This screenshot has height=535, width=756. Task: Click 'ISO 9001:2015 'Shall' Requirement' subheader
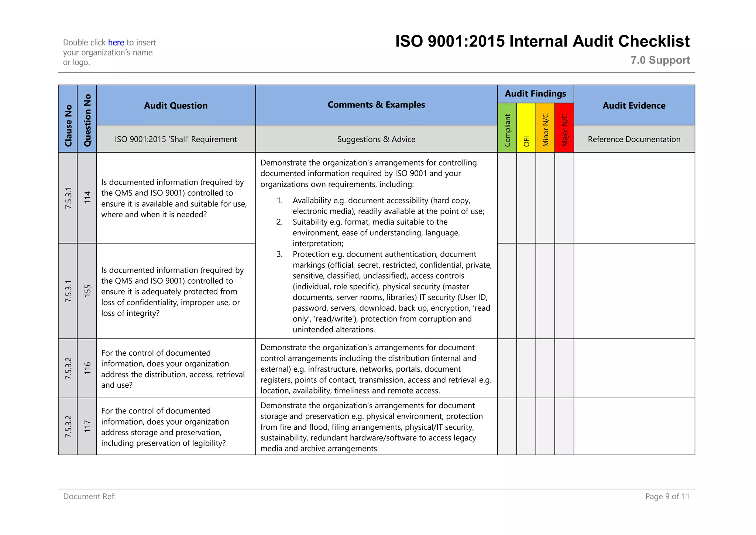tap(176, 139)
